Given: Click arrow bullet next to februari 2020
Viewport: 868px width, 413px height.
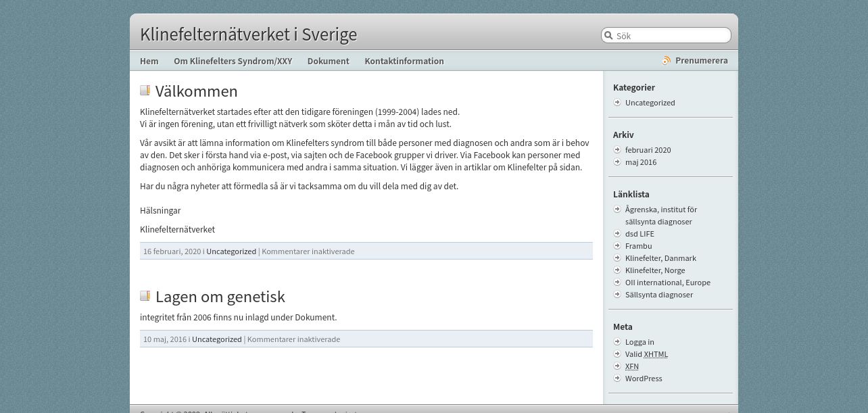Looking at the screenshot, I should [x=617, y=150].
